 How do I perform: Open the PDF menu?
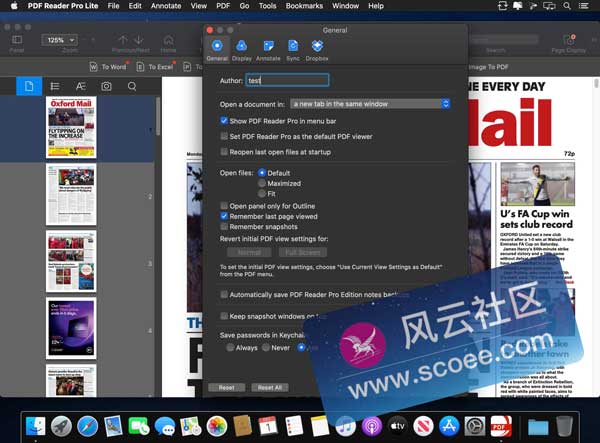pyautogui.click(x=223, y=6)
